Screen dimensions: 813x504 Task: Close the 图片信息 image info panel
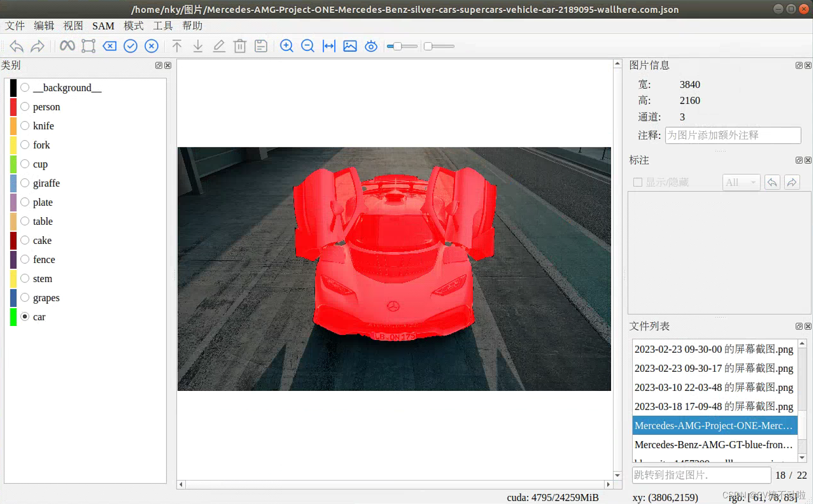[808, 65]
